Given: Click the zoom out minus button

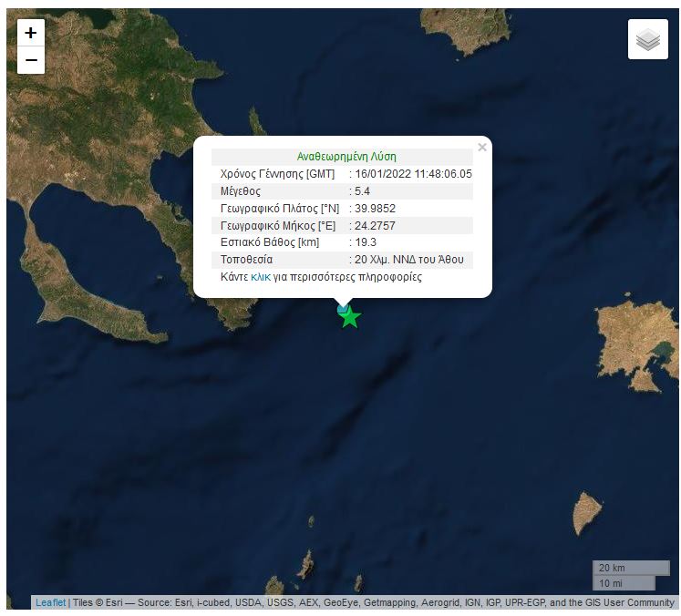Looking at the screenshot, I should (31, 60).
